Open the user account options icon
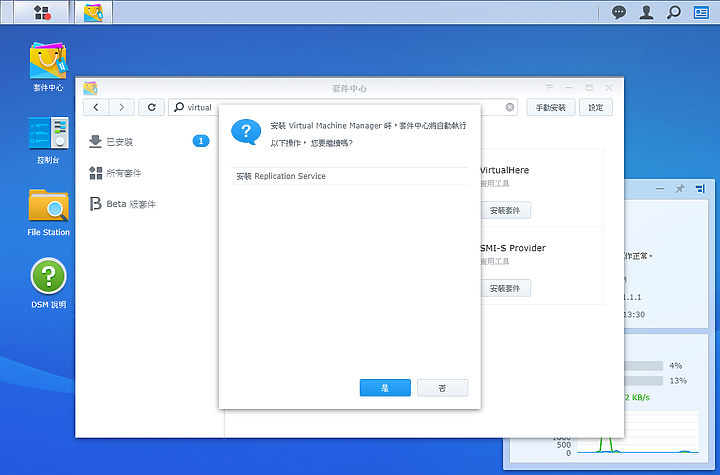 pos(646,12)
